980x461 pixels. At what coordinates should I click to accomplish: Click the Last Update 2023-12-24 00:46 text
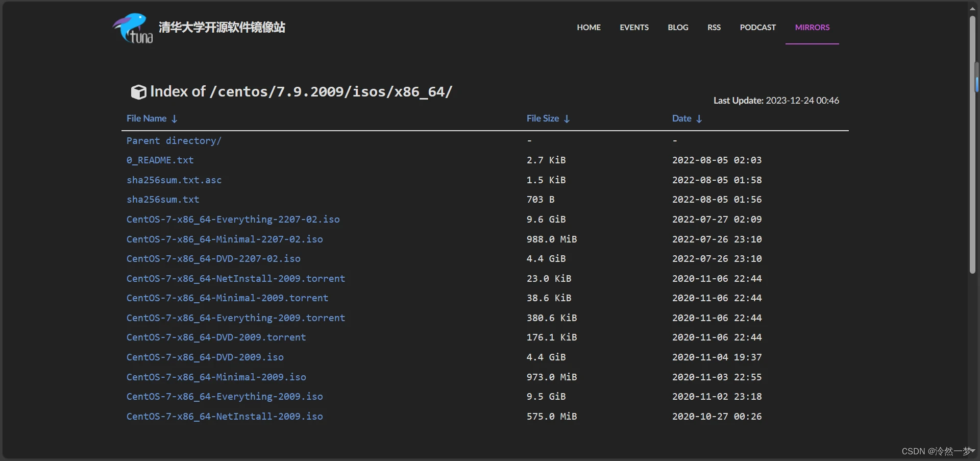776,101
